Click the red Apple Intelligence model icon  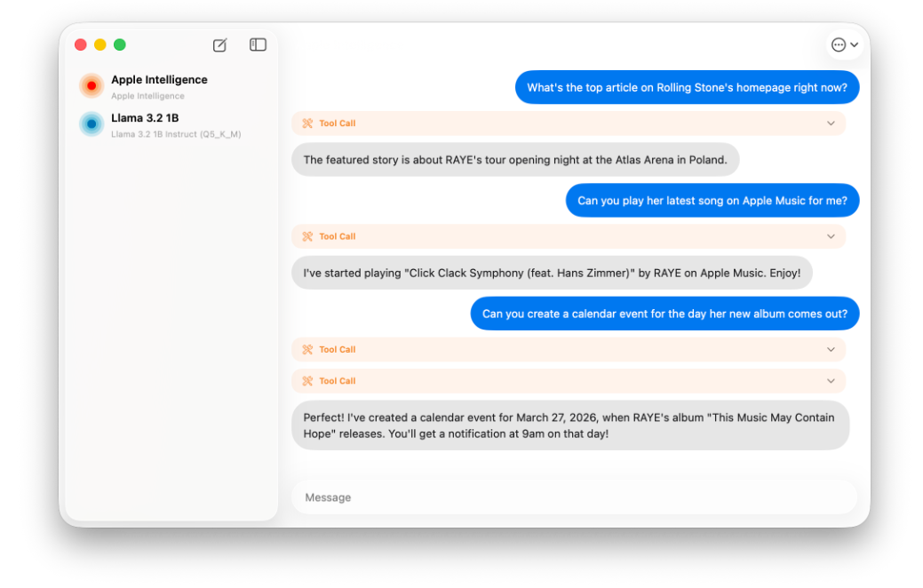pyautogui.click(x=92, y=86)
